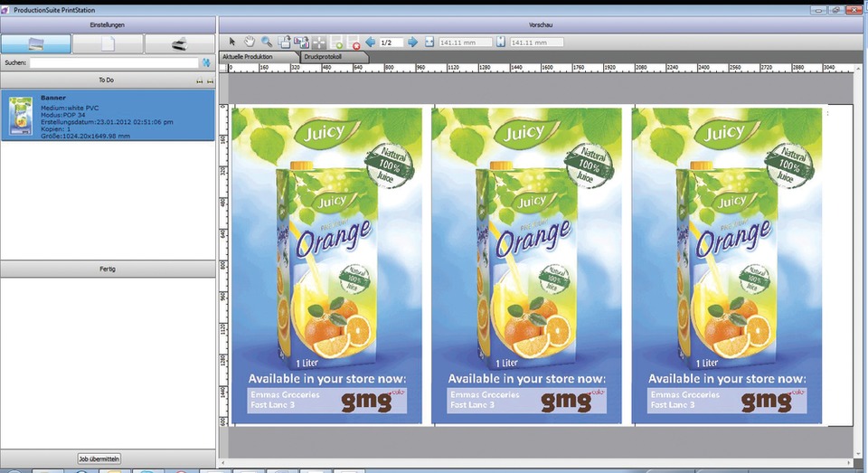Click the delete page red X icon
Screen dimensions: 868x473
354,43
